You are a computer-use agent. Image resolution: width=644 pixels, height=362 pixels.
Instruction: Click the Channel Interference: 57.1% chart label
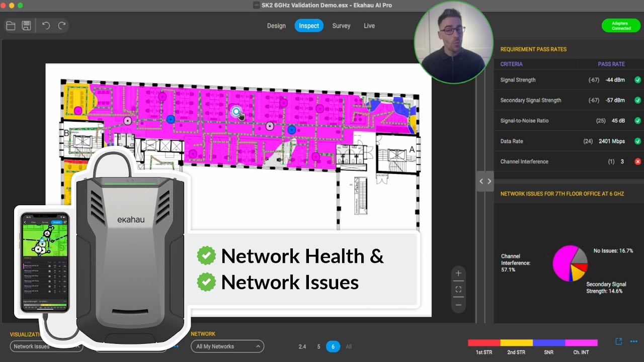(516, 263)
